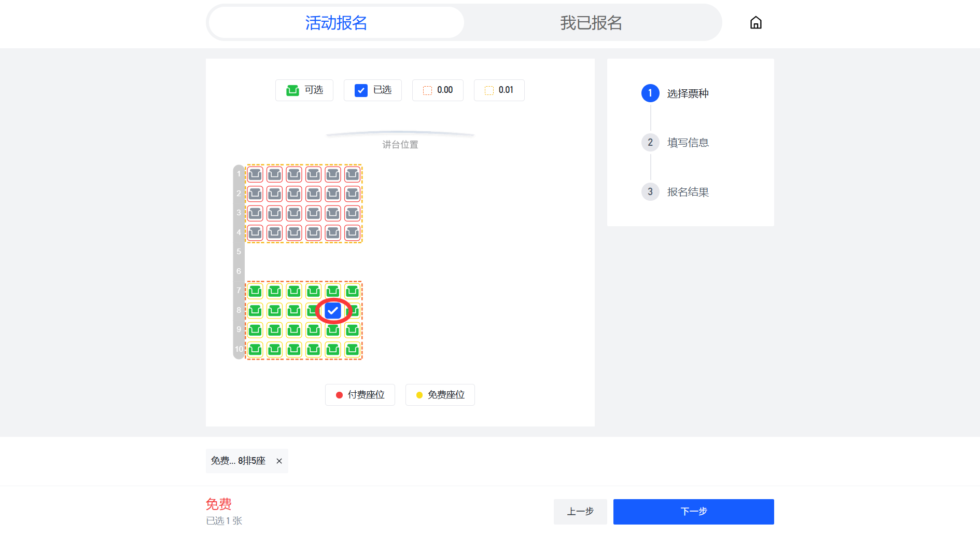Select green seat row 10 seat 6
Viewport: 980px width, 537px height.
352,349
